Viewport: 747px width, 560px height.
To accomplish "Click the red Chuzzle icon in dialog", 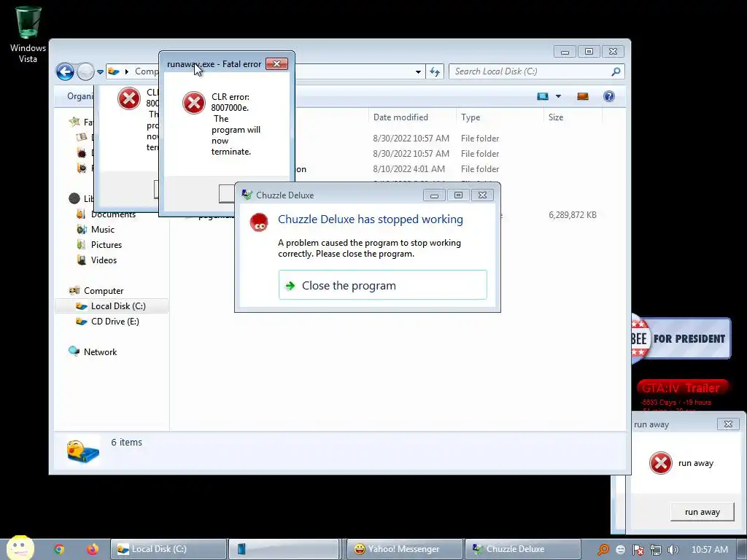I will 259,222.
